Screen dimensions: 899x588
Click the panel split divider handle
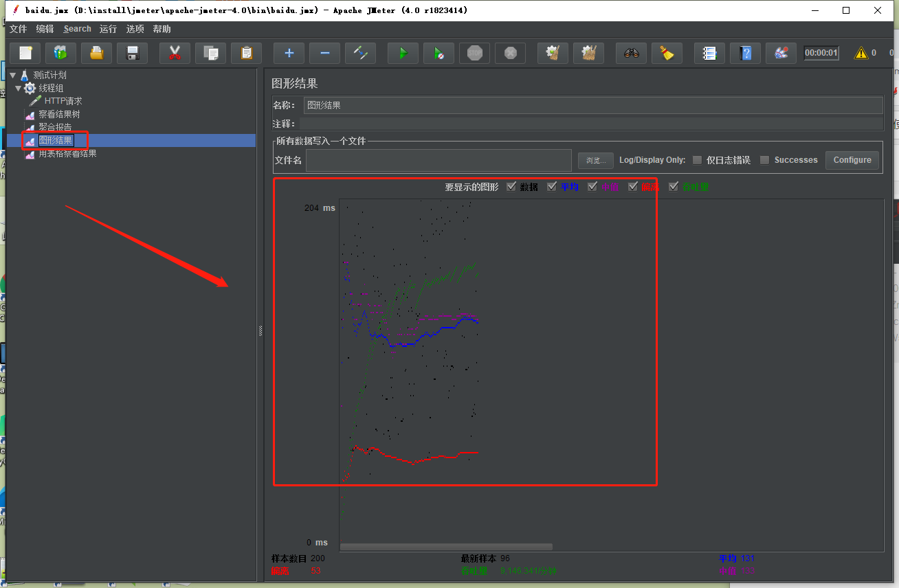click(260, 331)
